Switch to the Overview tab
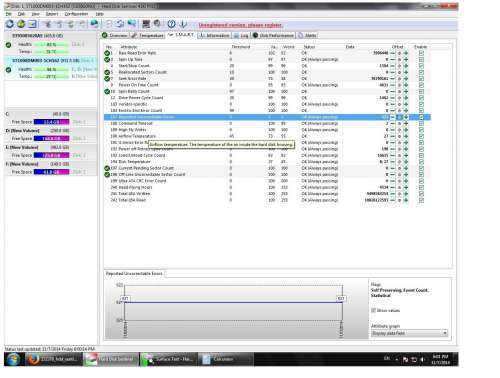Image resolution: width=500 pixels, height=378 pixels. [x=115, y=35]
